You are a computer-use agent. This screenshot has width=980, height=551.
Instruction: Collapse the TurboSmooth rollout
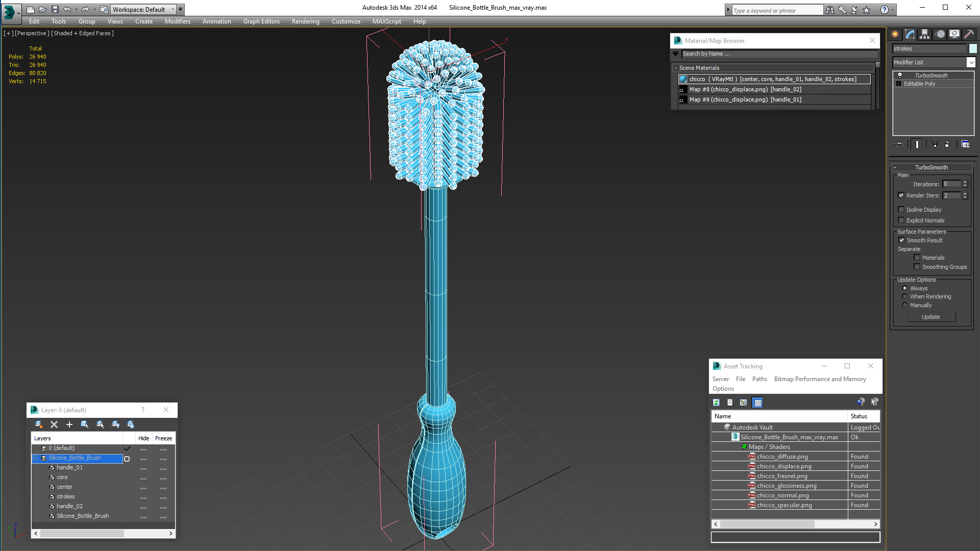[895, 167]
